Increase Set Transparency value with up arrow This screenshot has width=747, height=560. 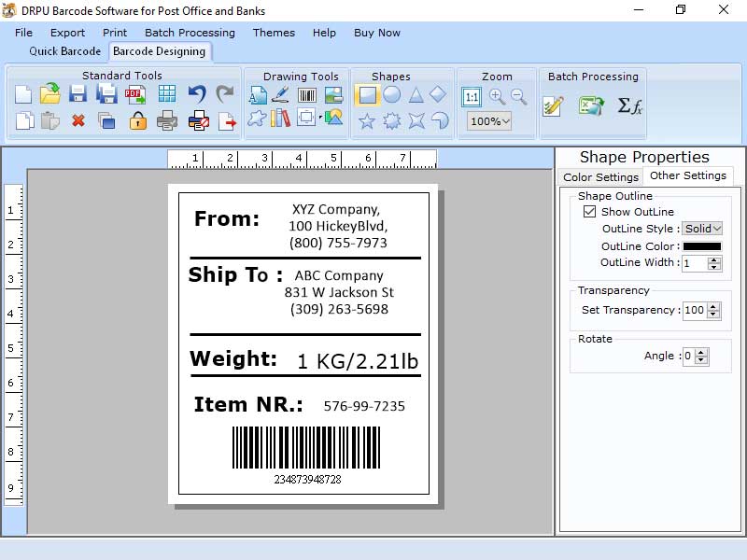[713, 307]
